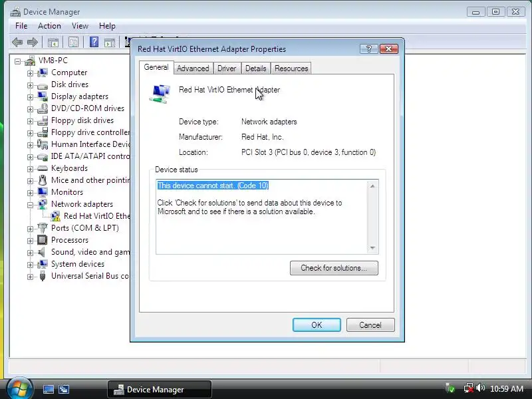Collapse the VM8-PC root node
Screen dimensions: 532x399
point(18,61)
